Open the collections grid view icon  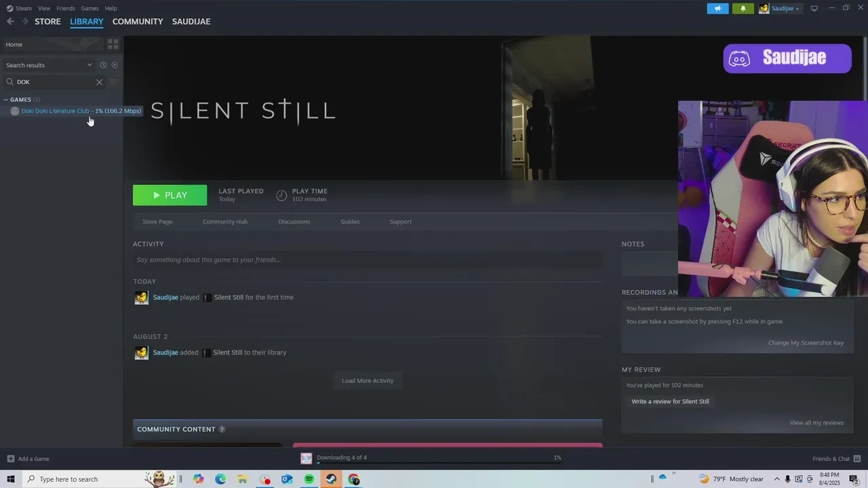(x=113, y=44)
